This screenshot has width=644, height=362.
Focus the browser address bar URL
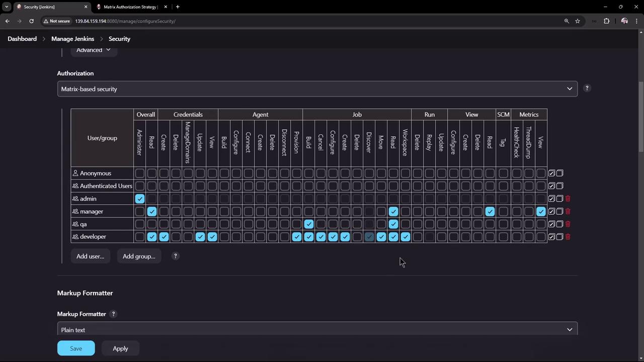[x=125, y=21]
